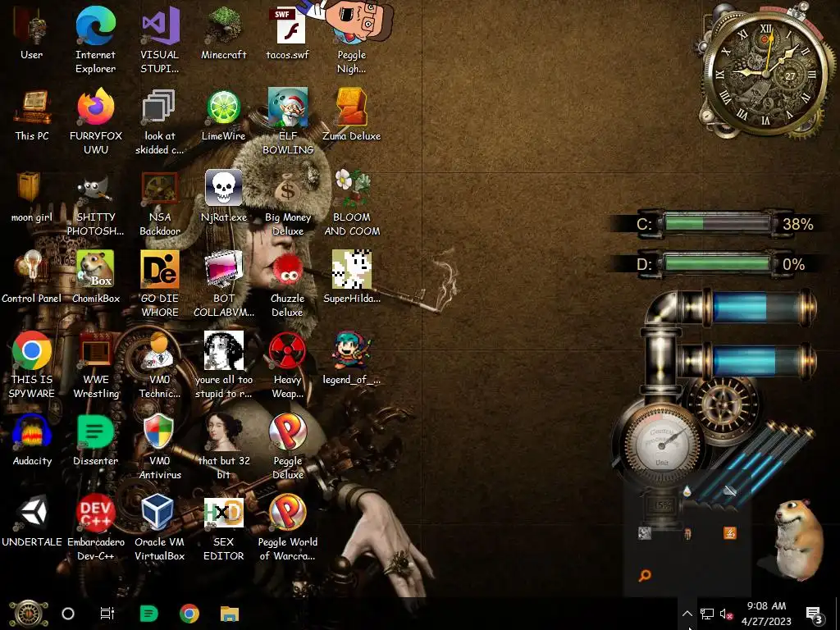Launch Embarcadero Dev-C++

coord(95,527)
